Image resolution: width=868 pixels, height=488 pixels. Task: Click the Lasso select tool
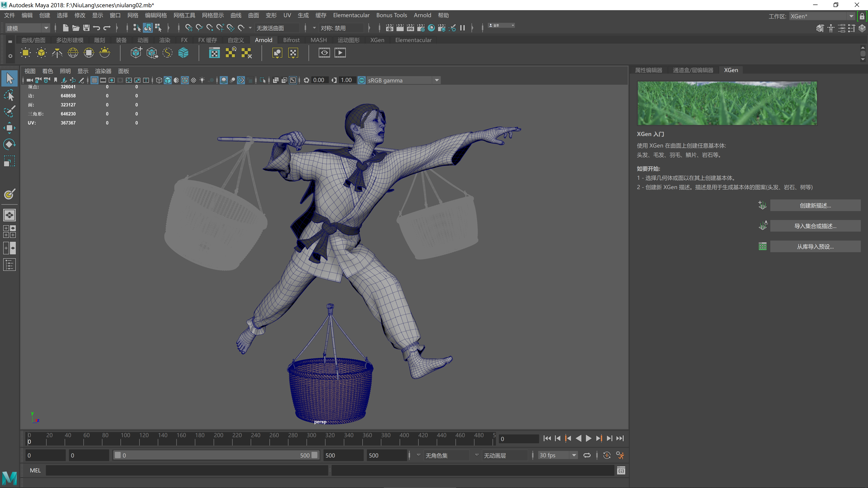(x=9, y=95)
